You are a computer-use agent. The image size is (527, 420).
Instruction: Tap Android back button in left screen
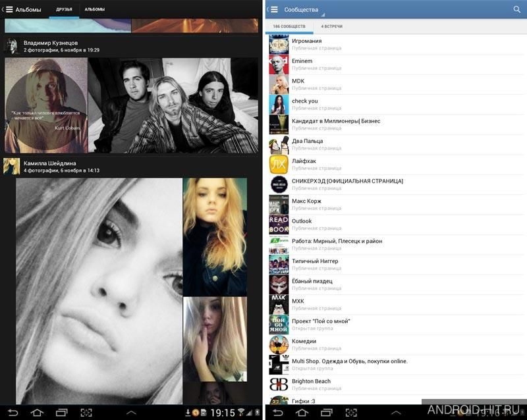point(13,413)
